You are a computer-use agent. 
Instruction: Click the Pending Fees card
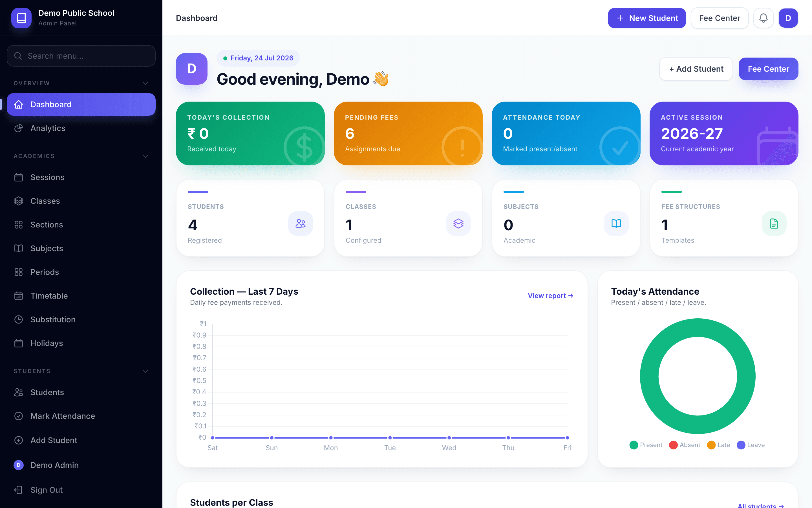408,133
